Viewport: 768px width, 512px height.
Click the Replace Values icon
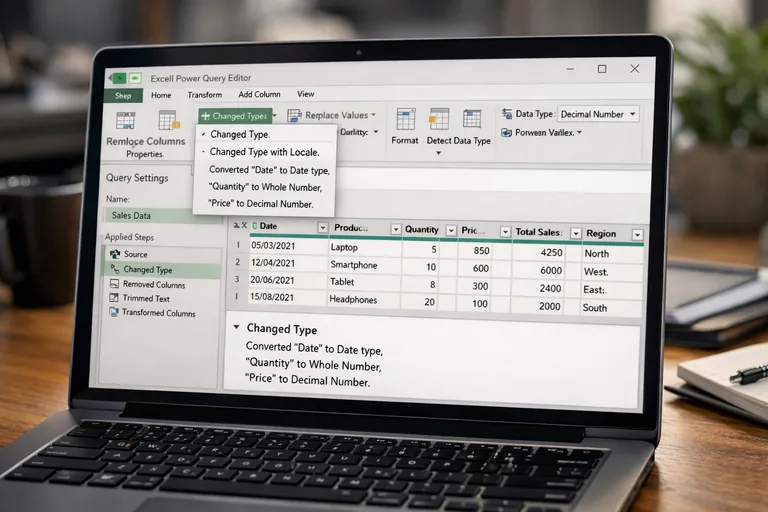click(x=294, y=116)
